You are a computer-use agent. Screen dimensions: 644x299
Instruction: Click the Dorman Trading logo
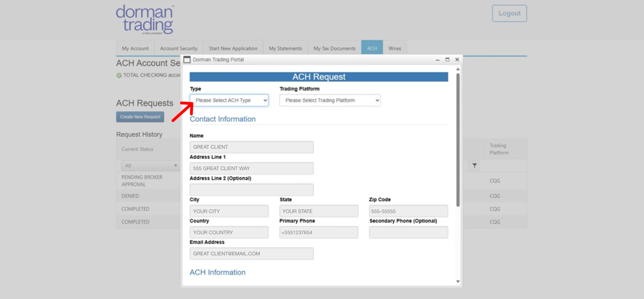(145, 20)
